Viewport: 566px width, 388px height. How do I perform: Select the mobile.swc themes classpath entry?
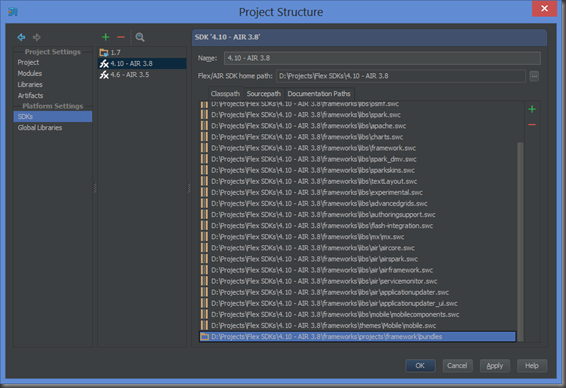coord(357,326)
